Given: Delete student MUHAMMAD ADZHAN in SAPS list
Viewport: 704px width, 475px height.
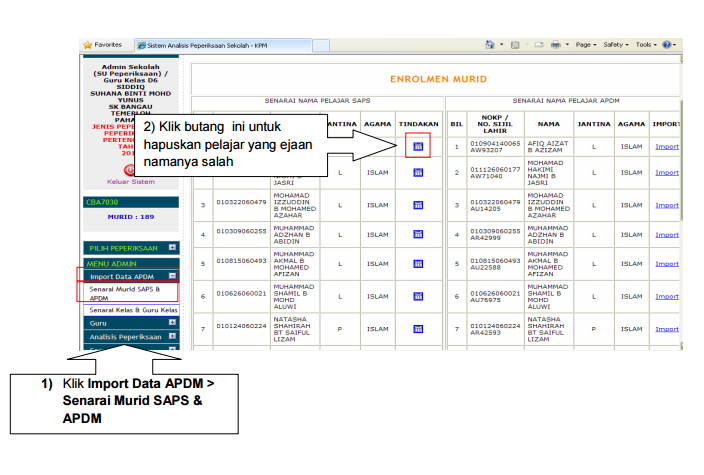Looking at the screenshot, I should point(418,234).
